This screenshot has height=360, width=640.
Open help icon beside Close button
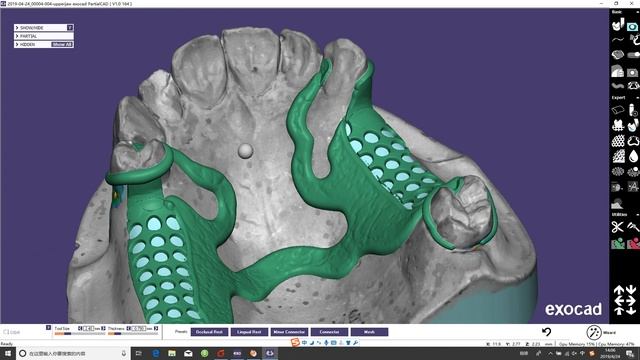49,328
